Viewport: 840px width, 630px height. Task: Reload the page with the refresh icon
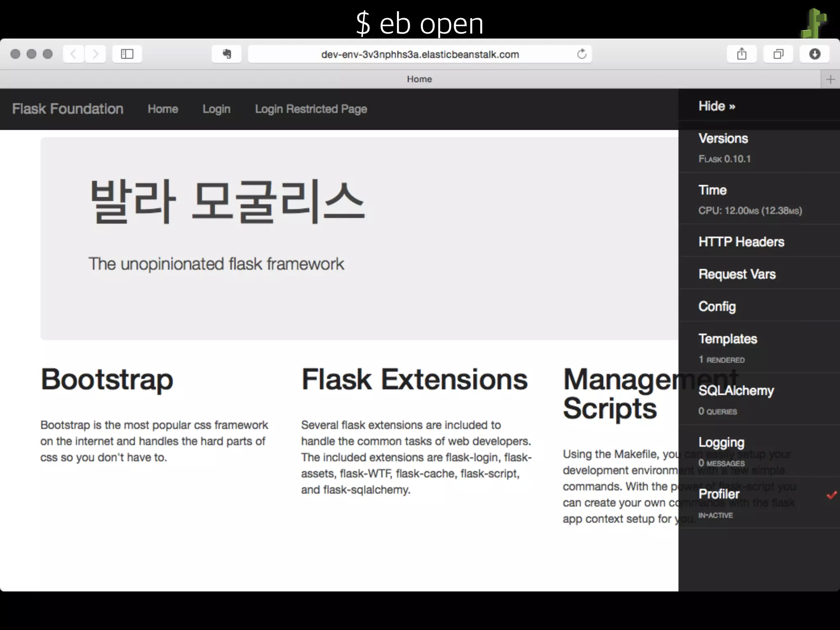(582, 54)
